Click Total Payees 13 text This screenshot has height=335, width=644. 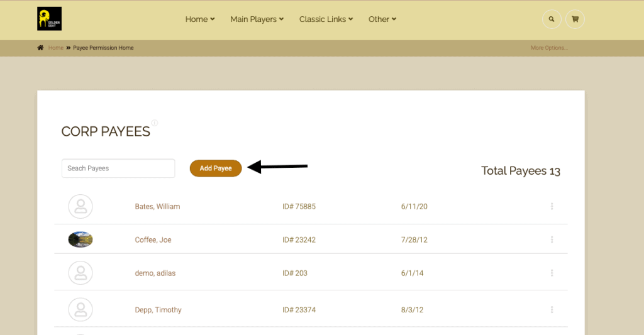tap(521, 171)
